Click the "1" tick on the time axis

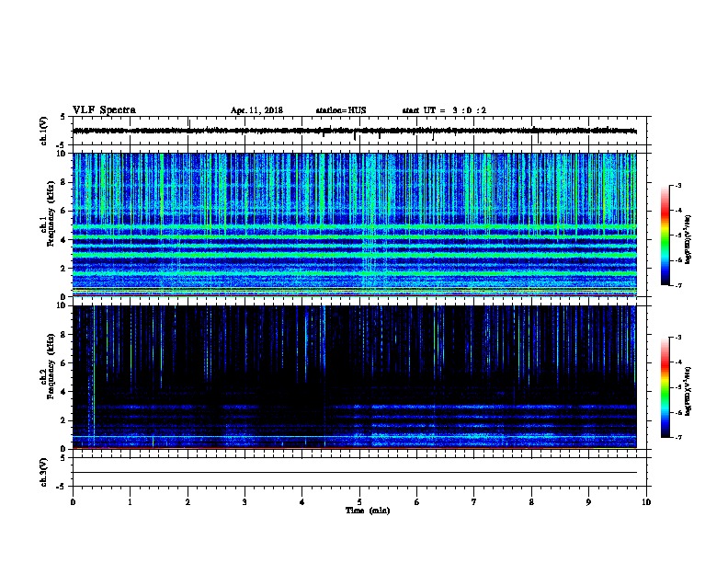pos(130,502)
